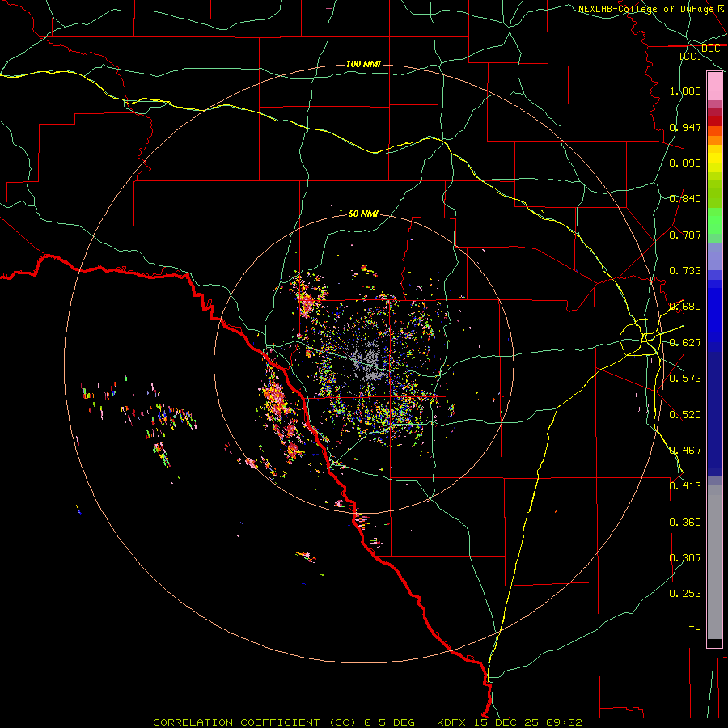This screenshot has height=728, width=728.
Task: Click the 50 NMI range ring label
Action: [x=363, y=214]
